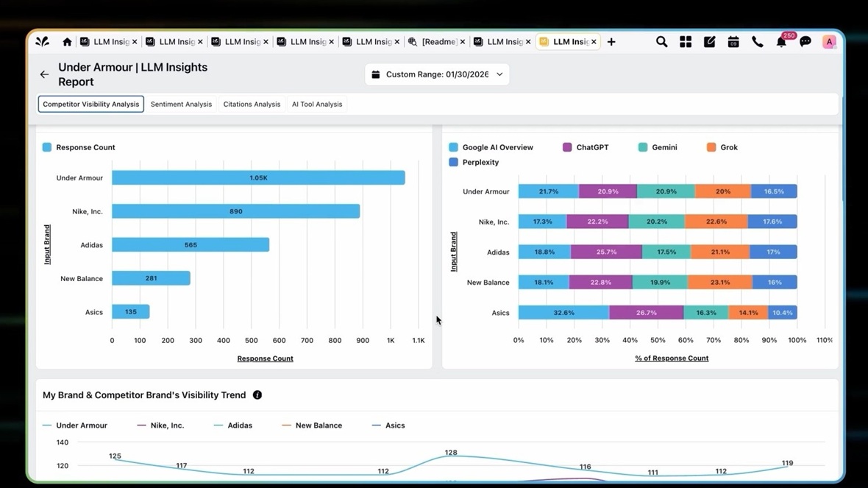Click the Nike, Inc. 890 bar
The image size is (868, 488).
(236, 211)
